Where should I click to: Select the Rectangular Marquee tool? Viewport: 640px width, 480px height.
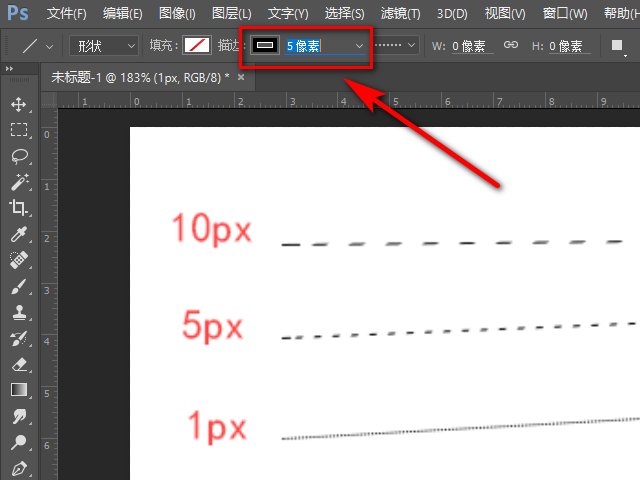point(18,130)
